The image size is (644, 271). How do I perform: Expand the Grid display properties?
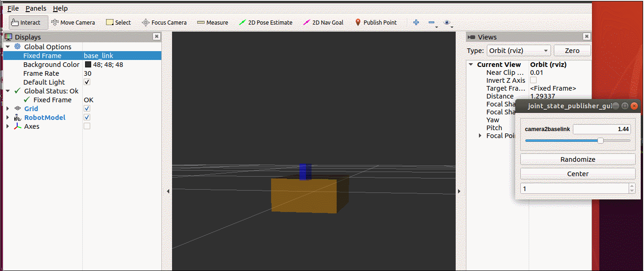7,109
